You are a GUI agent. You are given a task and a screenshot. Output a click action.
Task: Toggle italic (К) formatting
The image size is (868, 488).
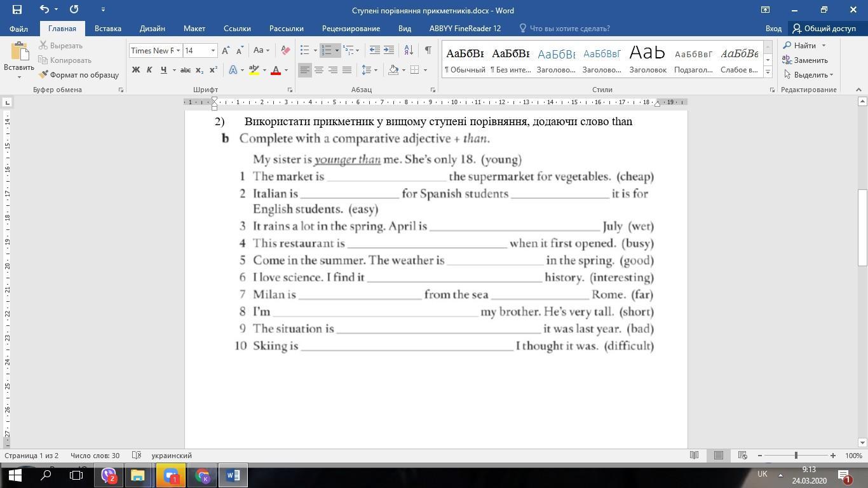coord(149,70)
